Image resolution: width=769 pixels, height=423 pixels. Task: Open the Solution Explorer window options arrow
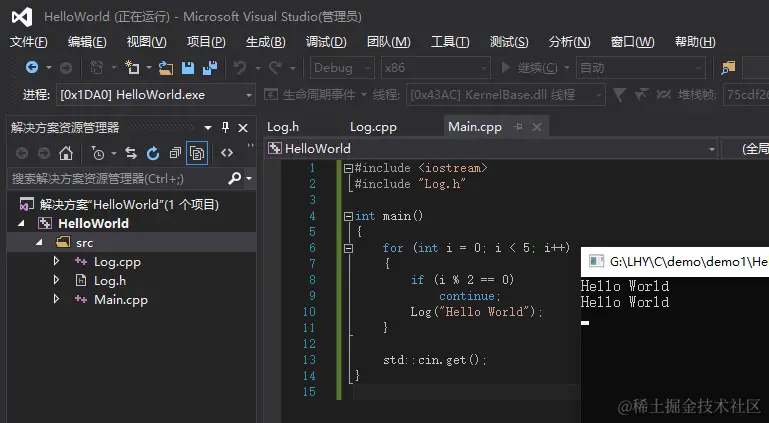pyautogui.click(x=208, y=128)
